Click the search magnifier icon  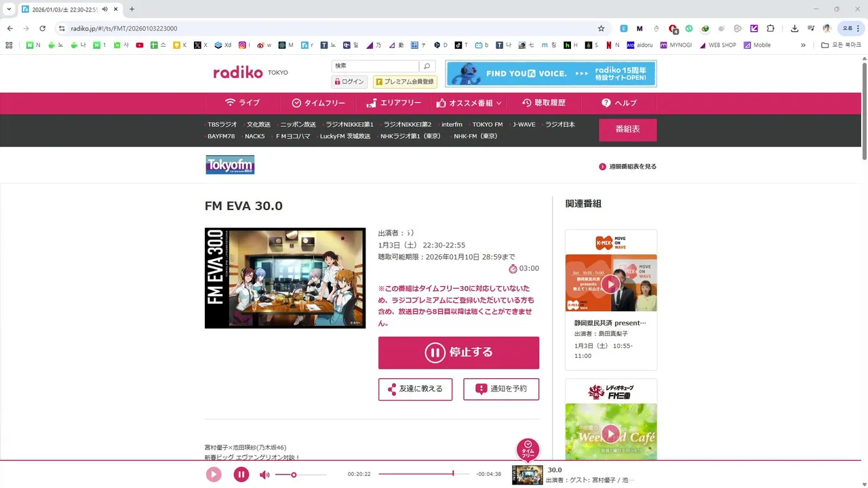click(427, 66)
